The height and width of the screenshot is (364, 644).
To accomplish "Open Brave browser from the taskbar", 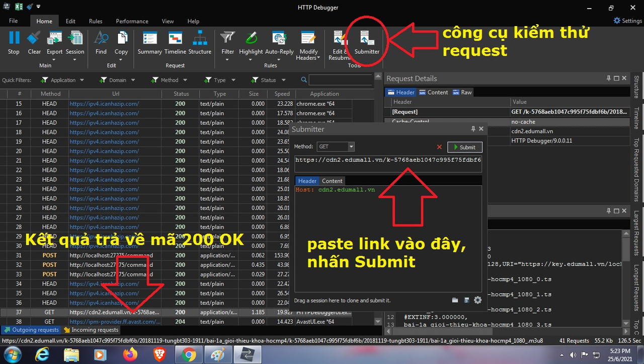I will point(159,355).
